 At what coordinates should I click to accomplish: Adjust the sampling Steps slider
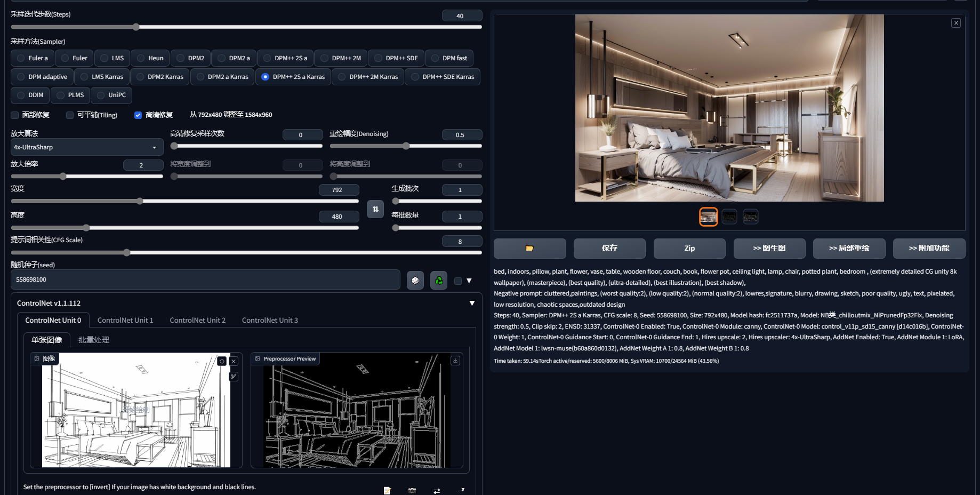click(x=246, y=27)
